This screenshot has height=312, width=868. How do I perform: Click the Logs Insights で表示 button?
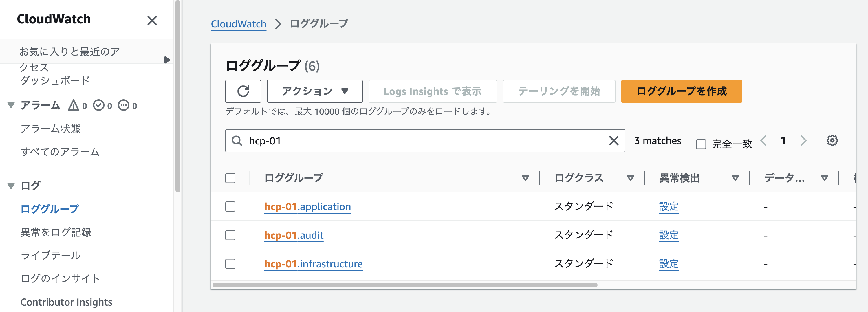[432, 91]
